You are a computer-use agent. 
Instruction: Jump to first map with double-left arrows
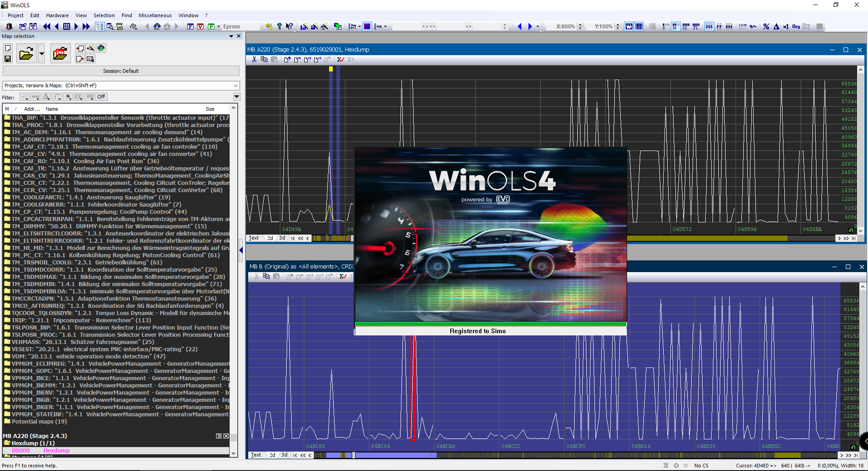pos(47,27)
